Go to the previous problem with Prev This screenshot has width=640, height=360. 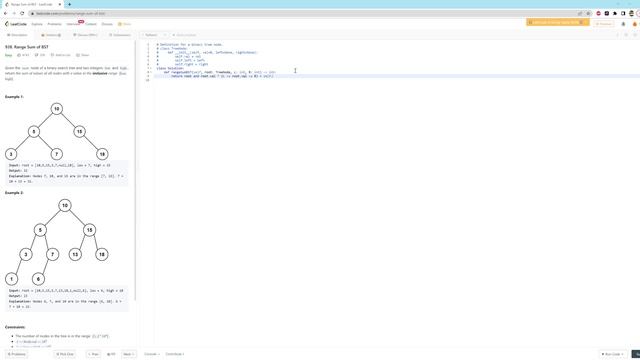tap(93, 354)
